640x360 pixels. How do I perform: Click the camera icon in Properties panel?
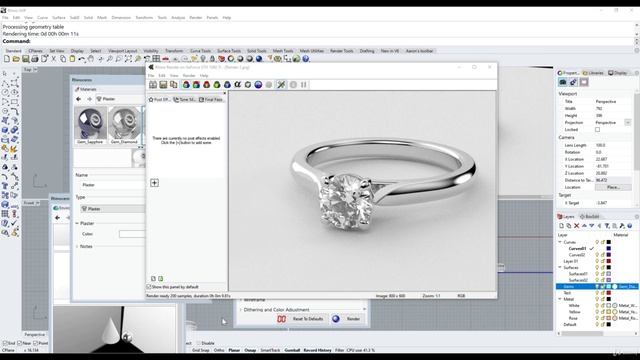click(563, 82)
